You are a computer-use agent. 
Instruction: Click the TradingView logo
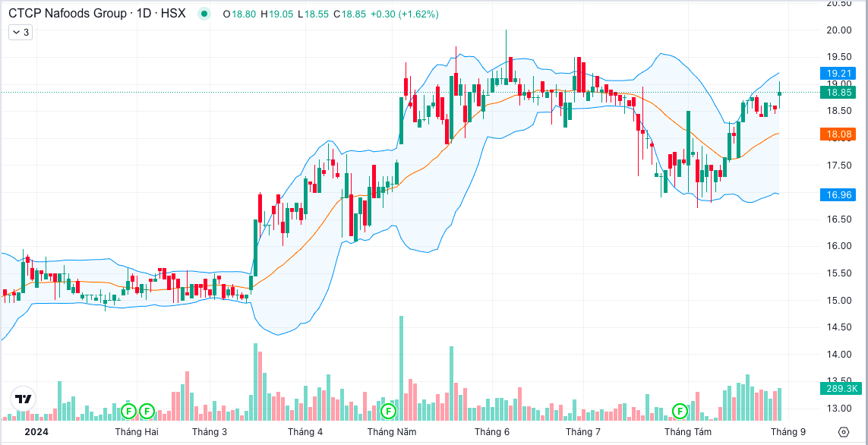23,399
